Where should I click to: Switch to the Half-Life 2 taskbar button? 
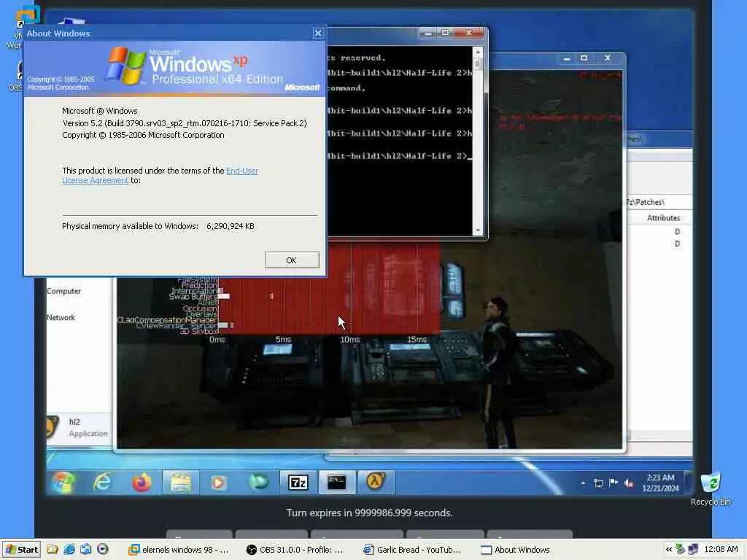point(376,481)
